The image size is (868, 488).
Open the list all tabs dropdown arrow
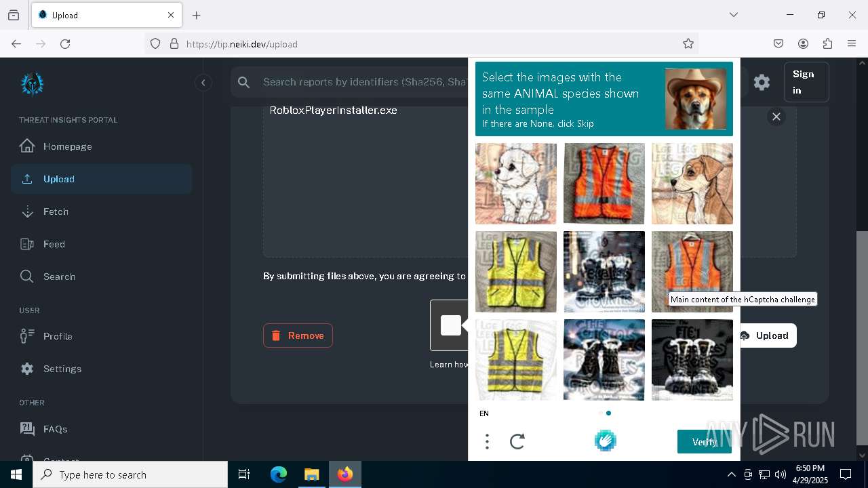click(x=734, y=15)
